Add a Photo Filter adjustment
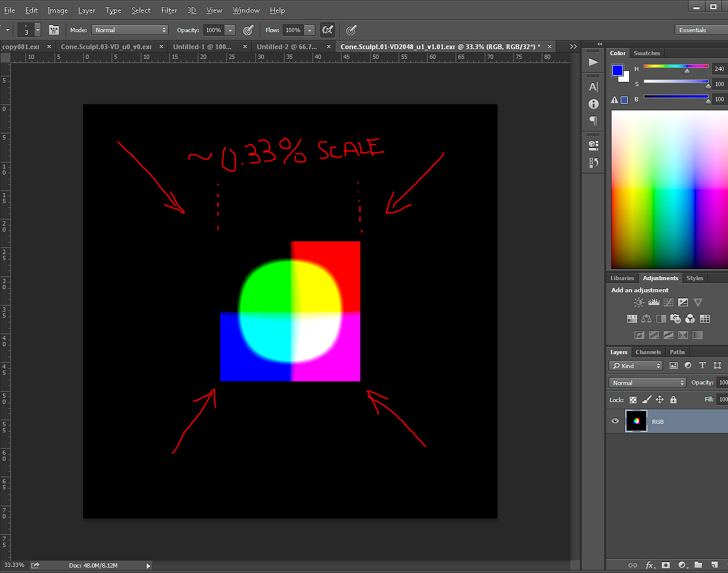This screenshot has height=573, width=728. 675,318
